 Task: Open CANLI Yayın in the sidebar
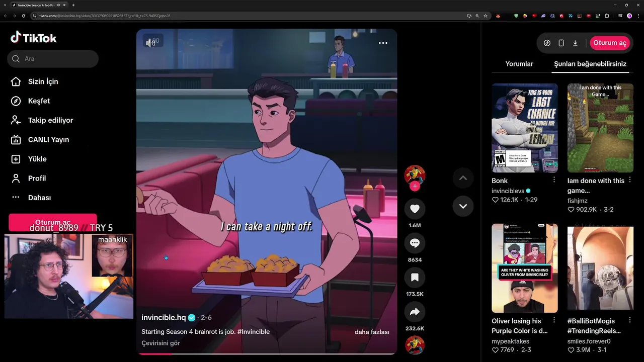[x=40, y=140]
